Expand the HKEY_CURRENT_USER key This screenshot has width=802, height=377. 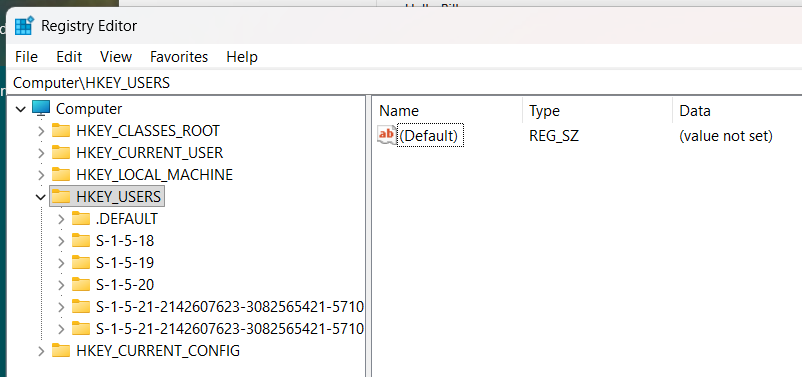[41, 153]
